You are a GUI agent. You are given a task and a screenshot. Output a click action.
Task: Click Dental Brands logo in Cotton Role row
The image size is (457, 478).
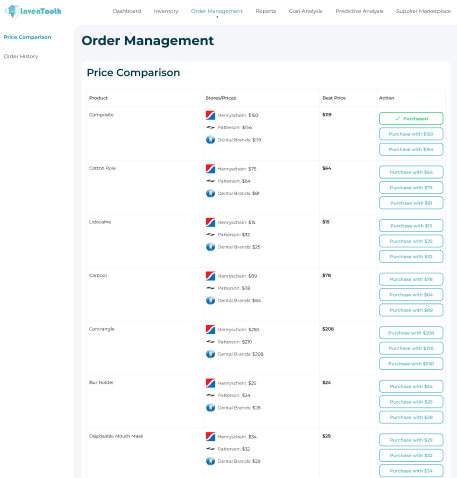[x=210, y=193]
